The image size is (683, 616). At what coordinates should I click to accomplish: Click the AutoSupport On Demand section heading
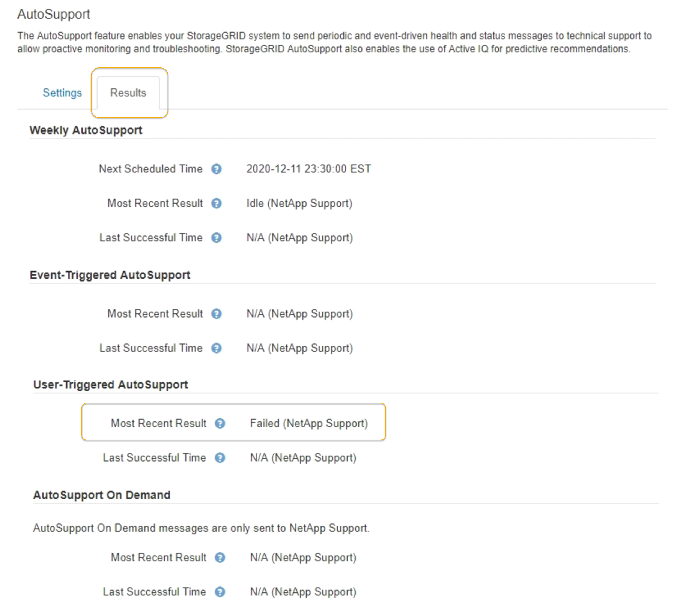(102, 495)
